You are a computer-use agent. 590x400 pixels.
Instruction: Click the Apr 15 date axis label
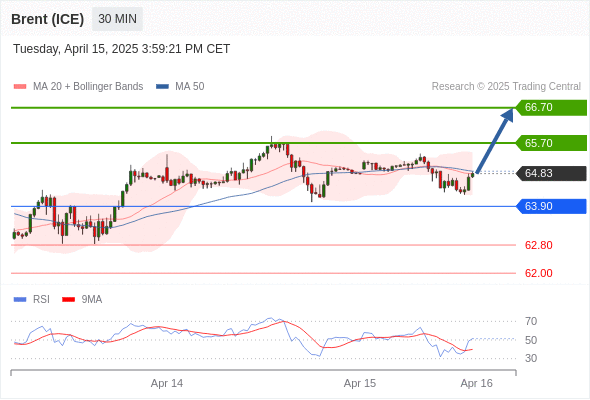[x=360, y=383]
